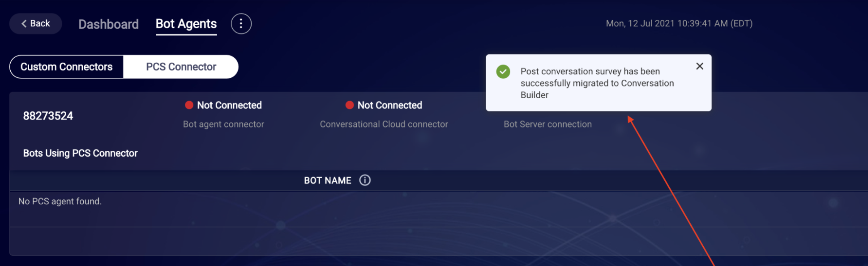Click the red dot for Conversational Cloud connector
868x266 pixels.
[x=350, y=105]
